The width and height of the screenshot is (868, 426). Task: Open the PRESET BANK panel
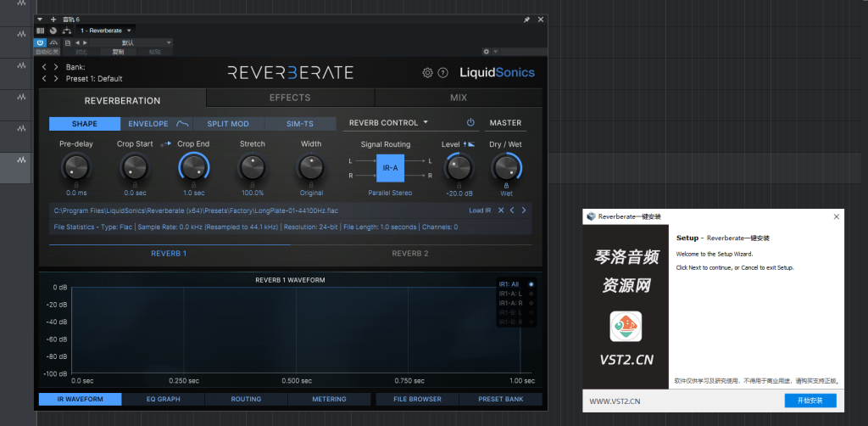pos(500,399)
